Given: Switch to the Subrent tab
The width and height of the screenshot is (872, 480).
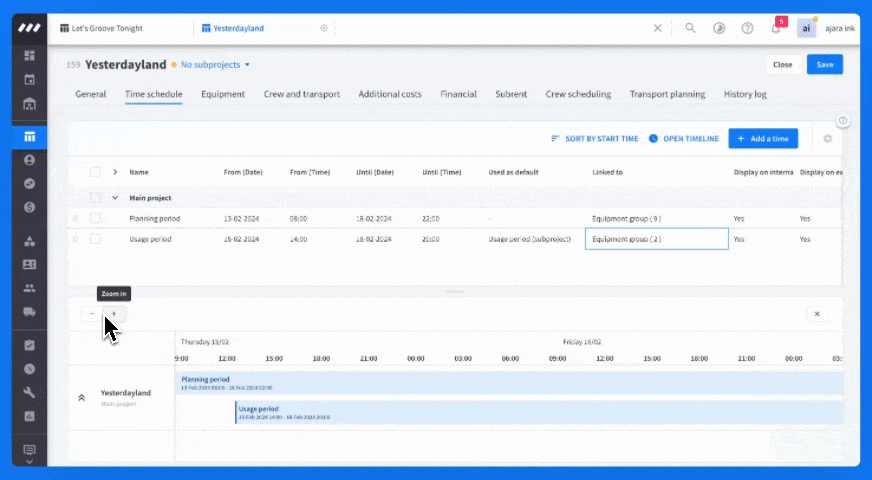Looking at the screenshot, I should coord(511,94).
